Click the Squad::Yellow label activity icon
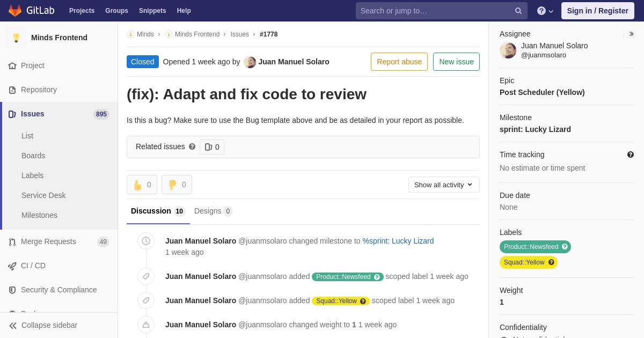Screen dimensions: 644x338 (146, 300)
